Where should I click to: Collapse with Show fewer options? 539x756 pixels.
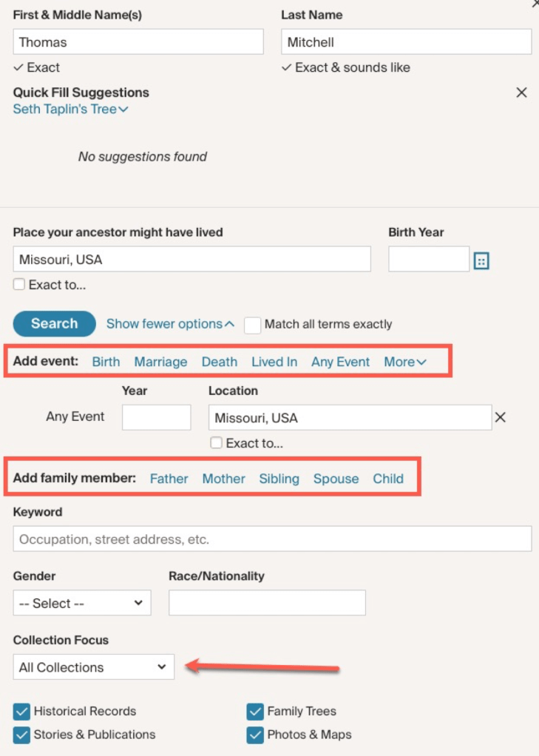(x=170, y=324)
